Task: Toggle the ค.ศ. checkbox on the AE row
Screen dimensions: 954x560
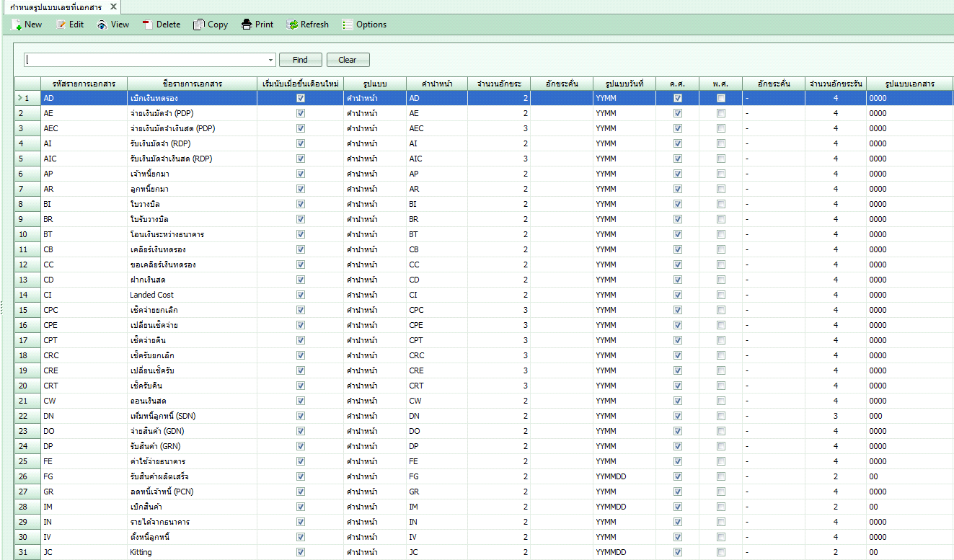Action: click(x=678, y=113)
